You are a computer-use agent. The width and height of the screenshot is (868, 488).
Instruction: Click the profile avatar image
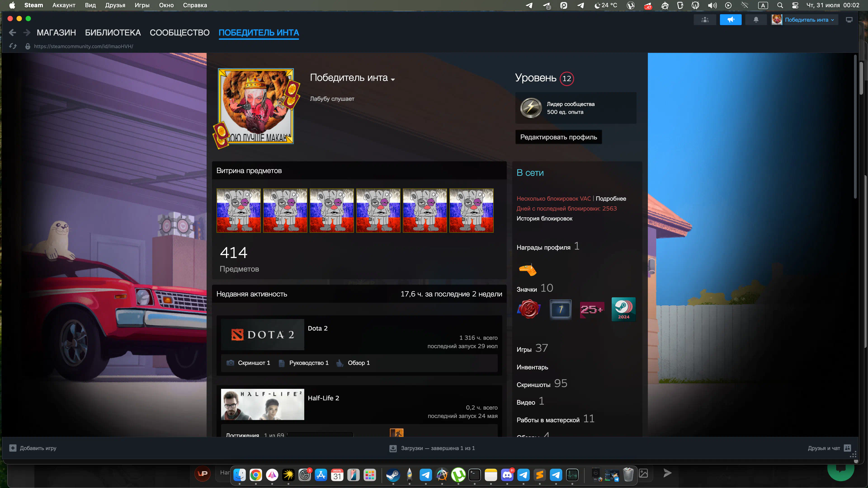(x=256, y=106)
